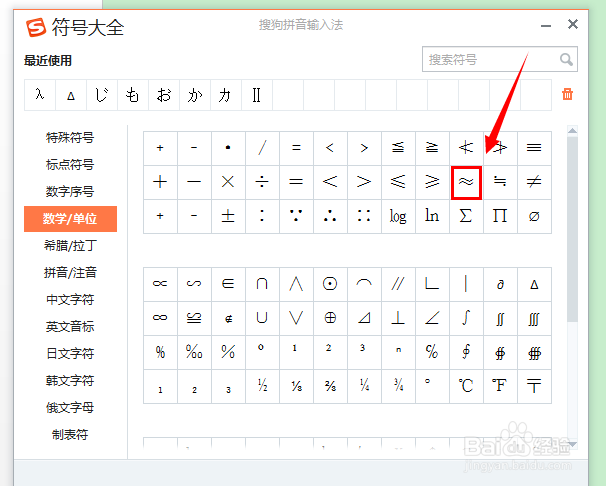This screenshot has height=486, width=606.
Task: Insert the per mille ‰ symbol
Action: click(x=194, y=352)
